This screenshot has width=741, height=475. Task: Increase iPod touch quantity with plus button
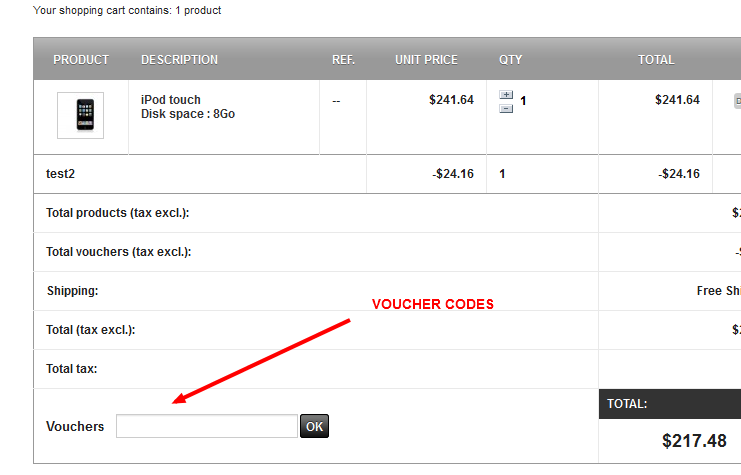505,96
